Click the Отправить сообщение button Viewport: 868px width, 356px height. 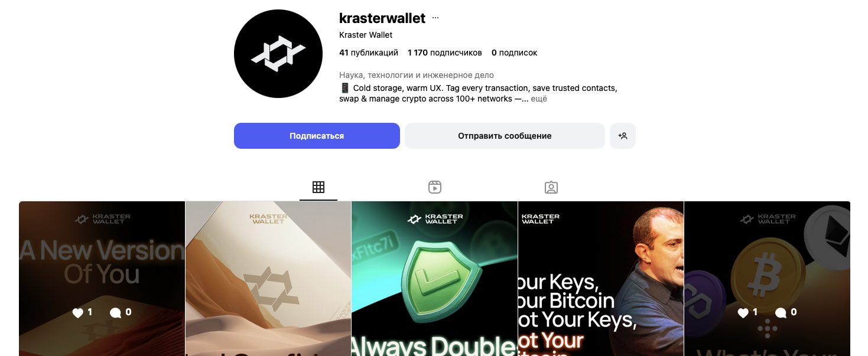click(x=505, y=136)
